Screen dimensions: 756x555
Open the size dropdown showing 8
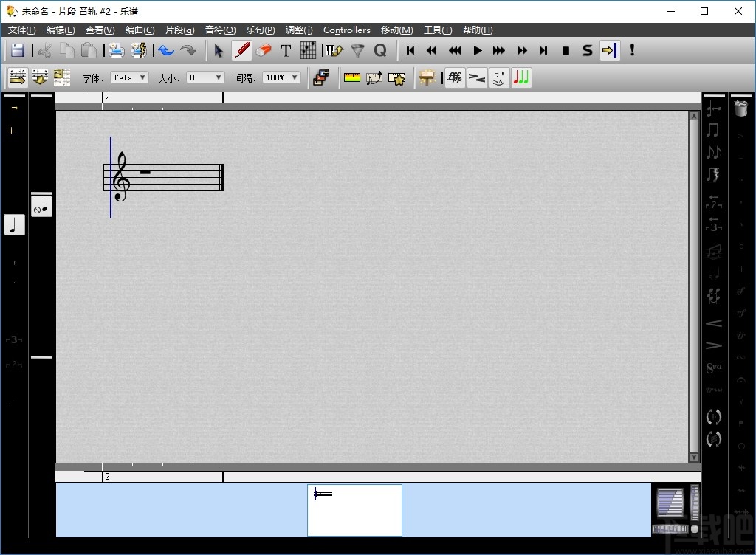click(205, 77)
